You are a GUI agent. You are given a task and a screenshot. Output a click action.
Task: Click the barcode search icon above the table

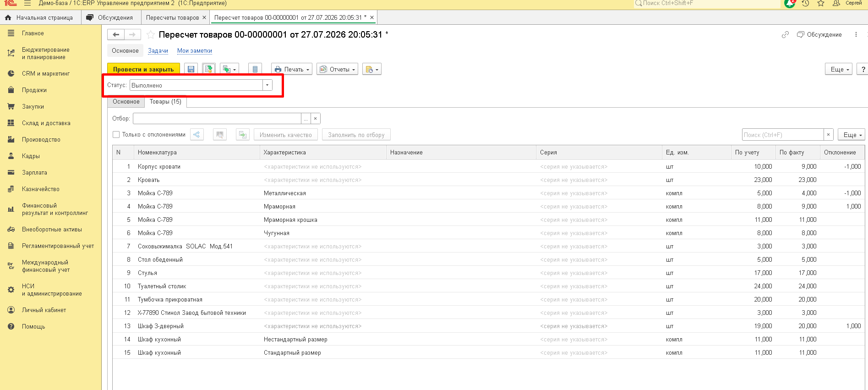pos(220,135)
